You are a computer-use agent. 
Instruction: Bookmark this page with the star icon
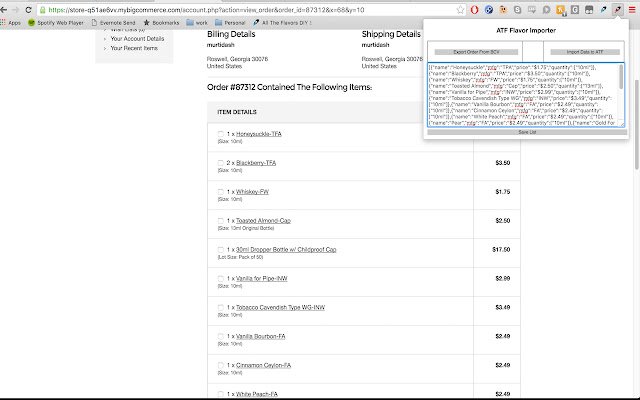460,10
